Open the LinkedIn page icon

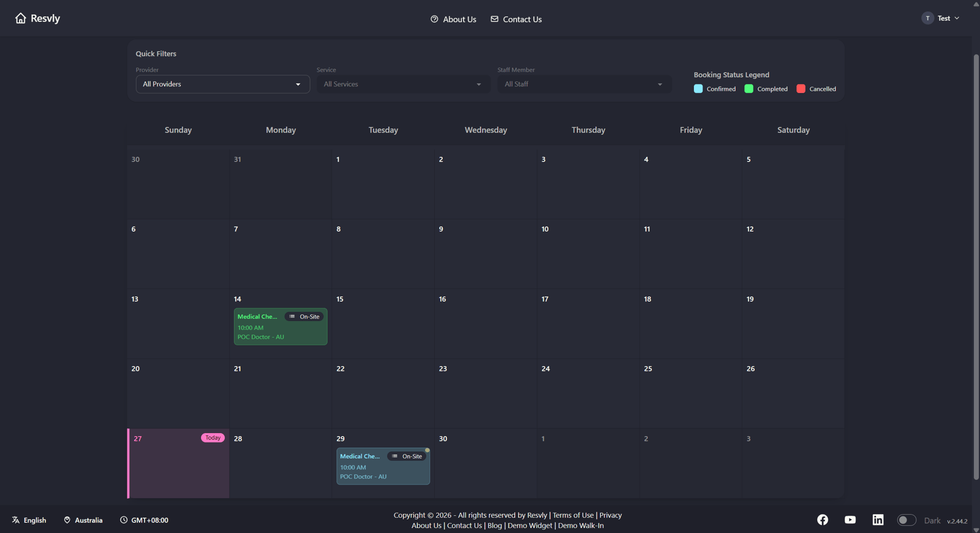[878, 520]
